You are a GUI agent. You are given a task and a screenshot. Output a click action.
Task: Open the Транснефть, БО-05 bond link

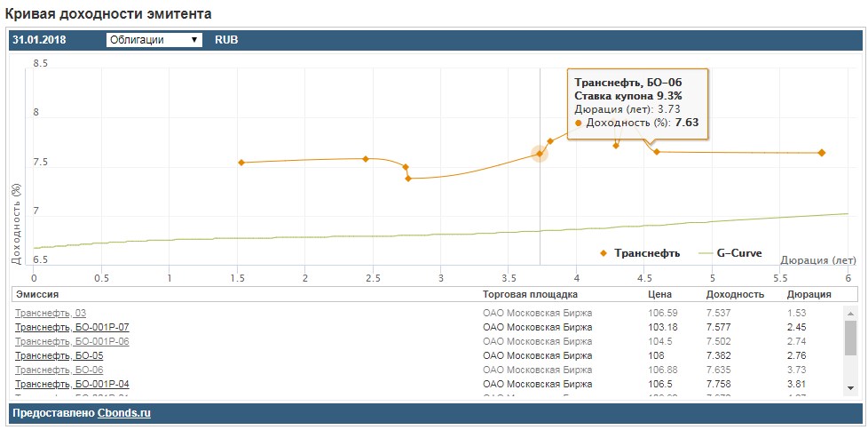[x=59, y=355]
